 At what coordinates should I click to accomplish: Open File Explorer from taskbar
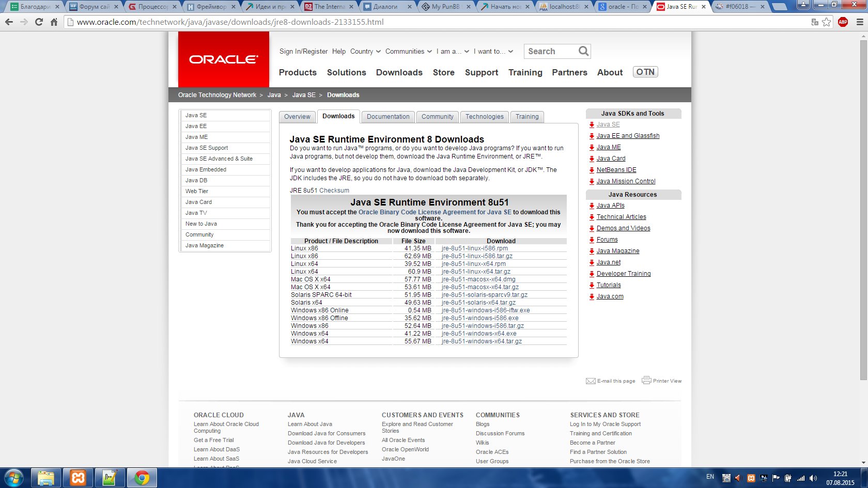tap(45, 478)
